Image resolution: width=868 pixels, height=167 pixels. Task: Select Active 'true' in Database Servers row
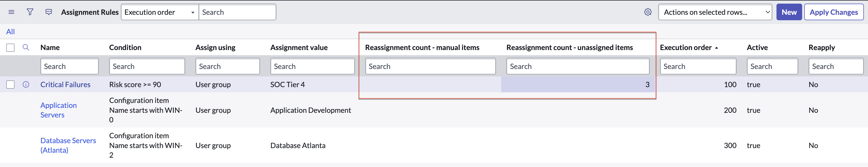click(753, 145)
